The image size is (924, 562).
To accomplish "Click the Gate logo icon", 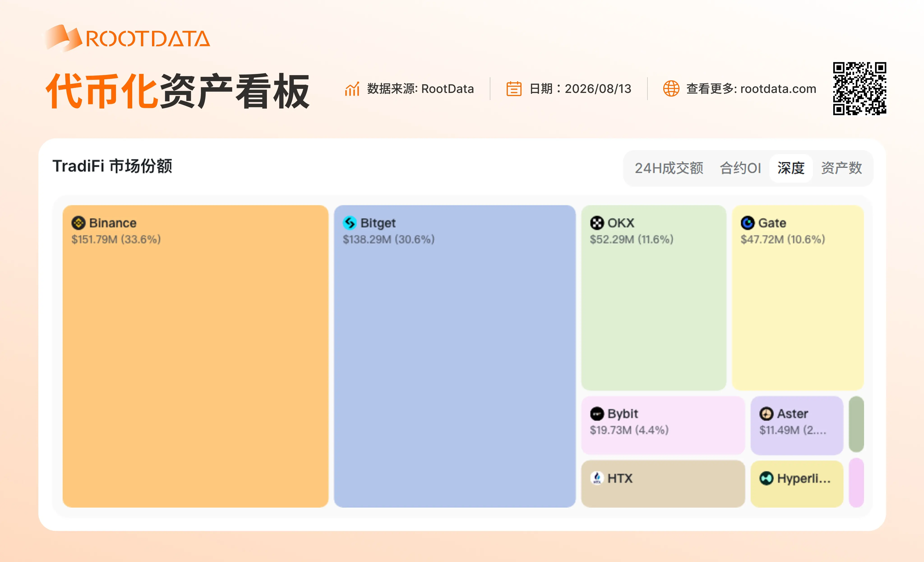I will (747, 223).
